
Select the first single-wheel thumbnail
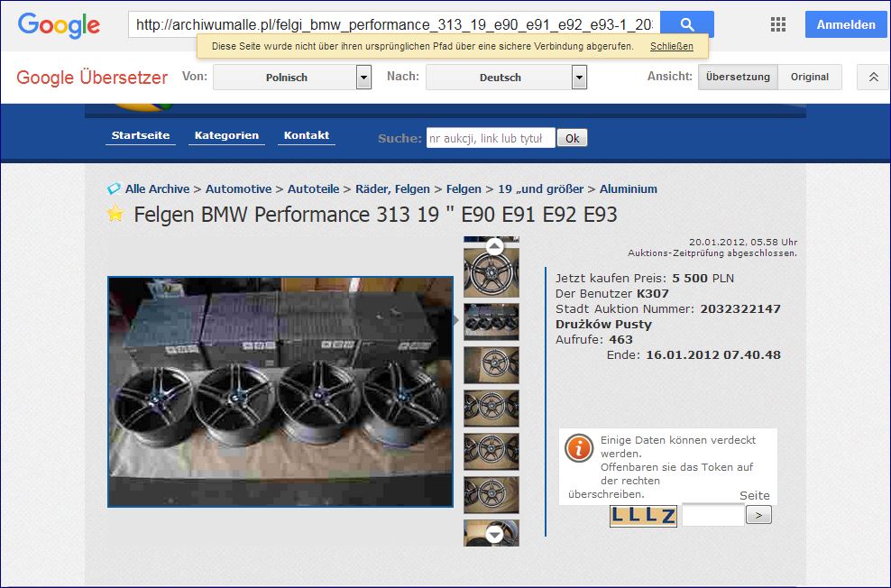click(491, 272)
